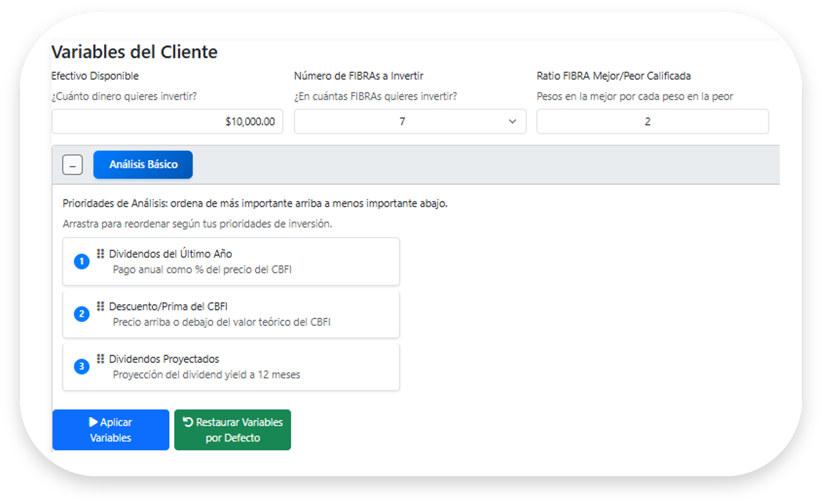Image resolution: width=822 pixels, height=504 pixels.
Task: Click drag handle of Dividendos del Último Año
Action: (100, 254)
